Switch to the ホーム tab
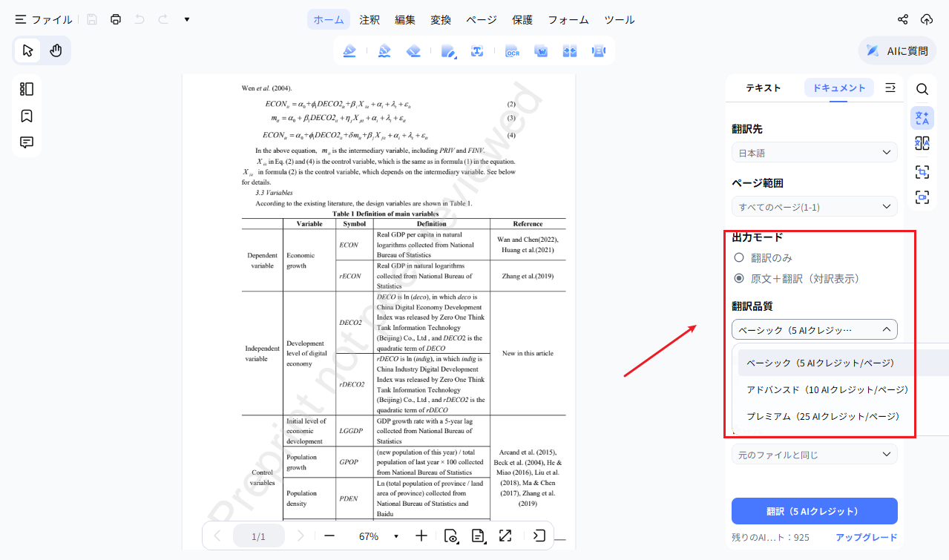 point(329,20)
